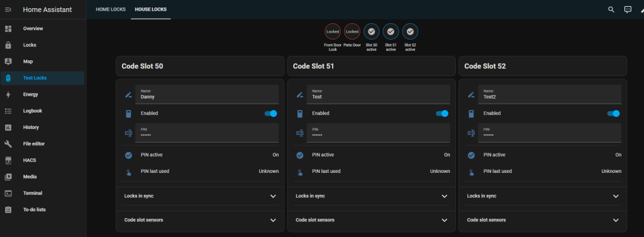Go to the Energy page in the sidebar
This screenshot has height=237, width=644.
coord(43,94)
